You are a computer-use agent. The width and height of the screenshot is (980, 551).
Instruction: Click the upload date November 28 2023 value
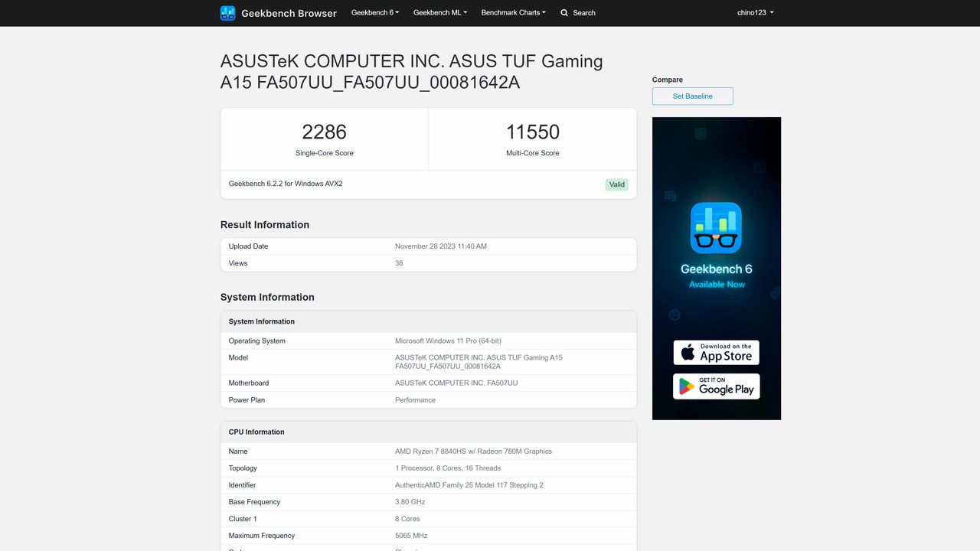click(x=441, y=246)
